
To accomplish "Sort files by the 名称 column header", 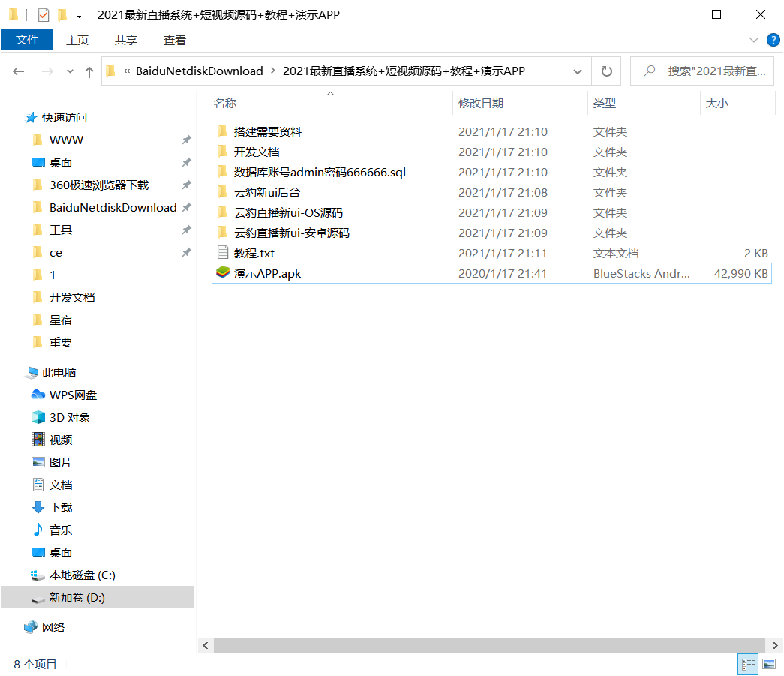I will click(225, 103).
